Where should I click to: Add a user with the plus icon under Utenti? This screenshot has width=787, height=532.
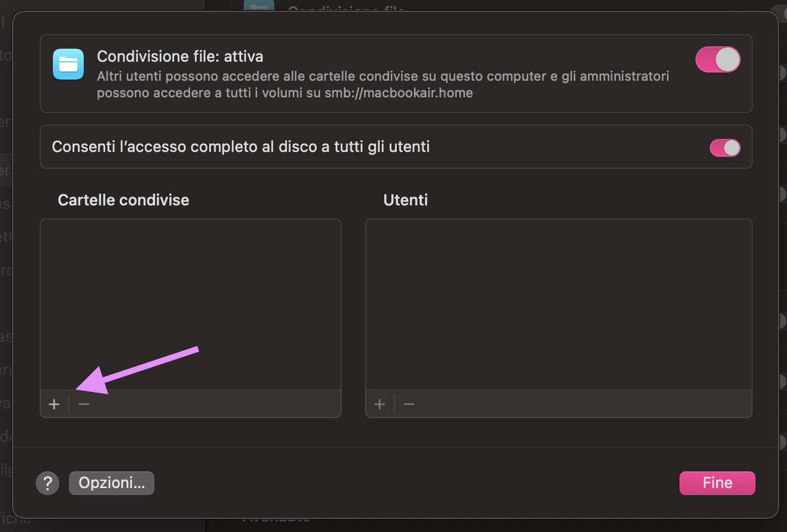[x=380, y=404]
